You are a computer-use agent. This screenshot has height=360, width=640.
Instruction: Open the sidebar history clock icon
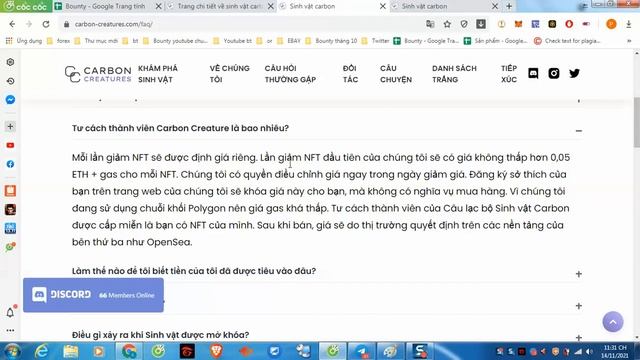[x=10, y=81]
